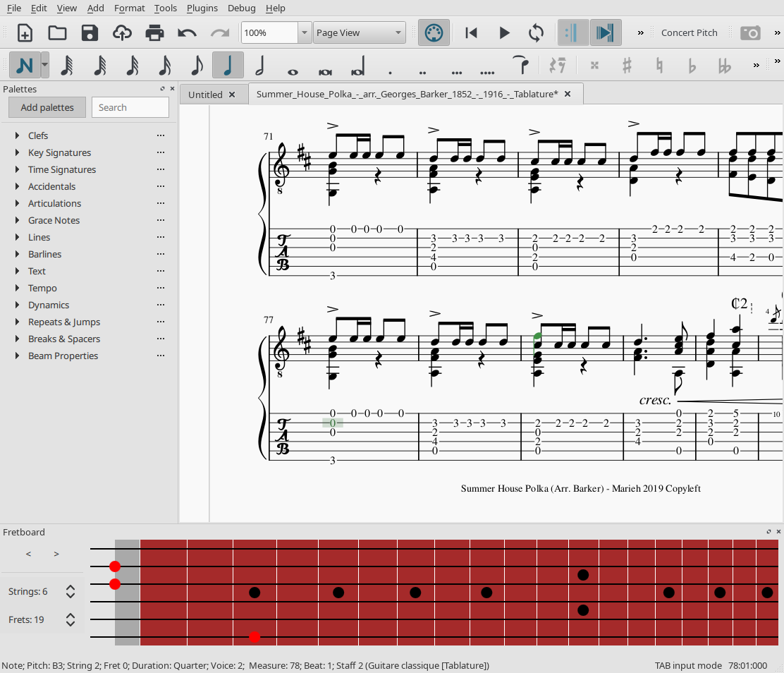
Task: Switch to the Untitled tab
Action: coord(205,92)
